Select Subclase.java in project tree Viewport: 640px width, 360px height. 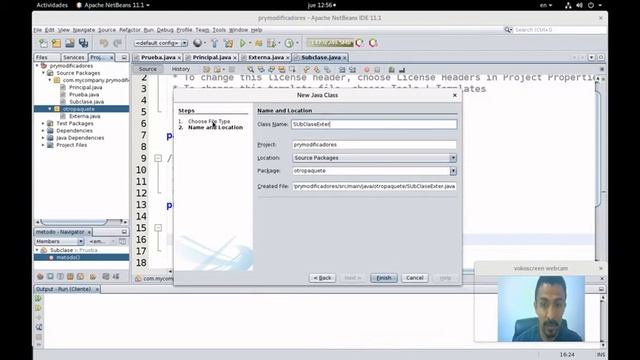(86, 102)
